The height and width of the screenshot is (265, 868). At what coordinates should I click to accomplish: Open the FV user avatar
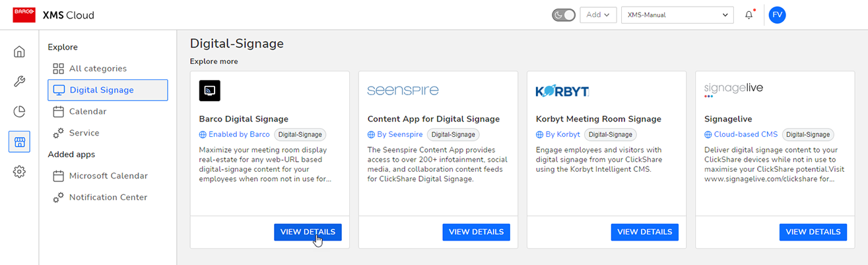coord(778,15)
